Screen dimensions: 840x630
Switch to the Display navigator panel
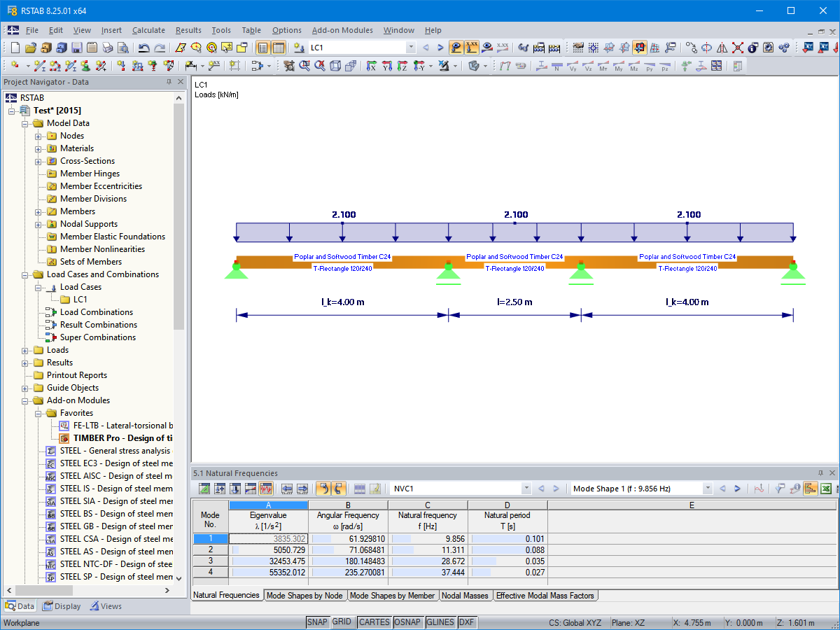(x=61, y=605)
